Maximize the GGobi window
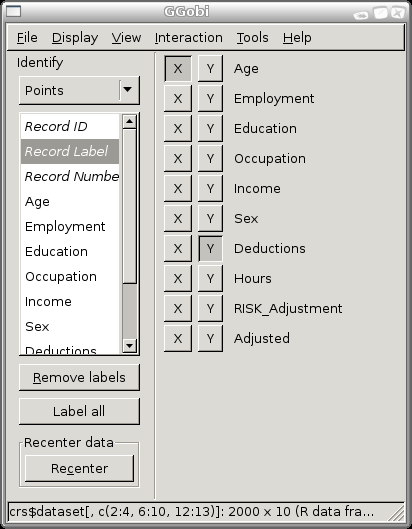412x529 pixels. 380,13
